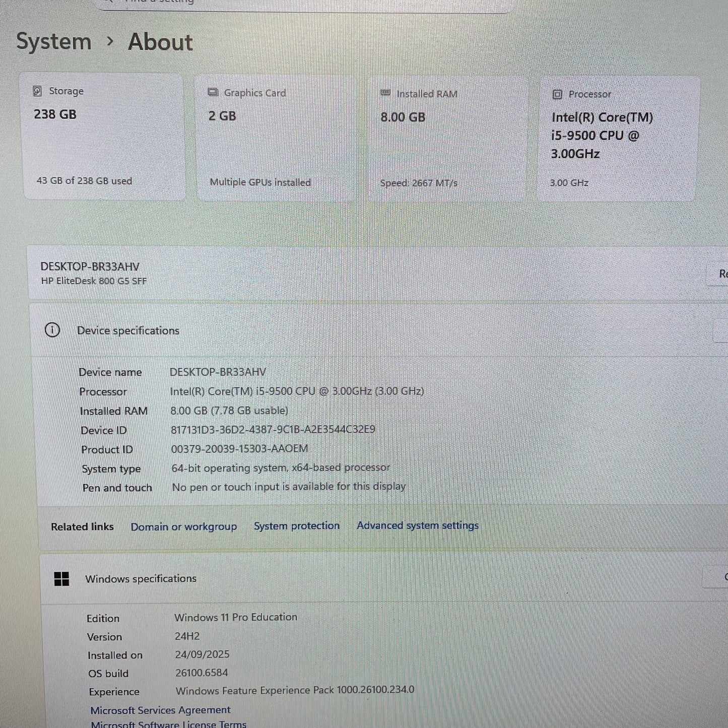Open Advanced system settings
Viewport: 728px width, 728px height.
point(417,525)
